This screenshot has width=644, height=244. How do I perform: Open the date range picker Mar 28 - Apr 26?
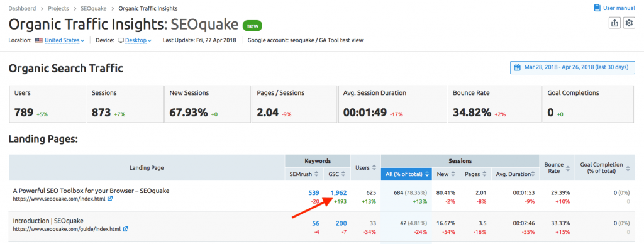572,67
